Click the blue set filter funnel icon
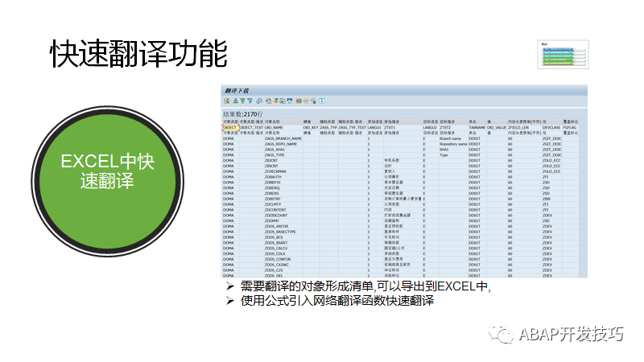644x362 pixels. point(250,101)
